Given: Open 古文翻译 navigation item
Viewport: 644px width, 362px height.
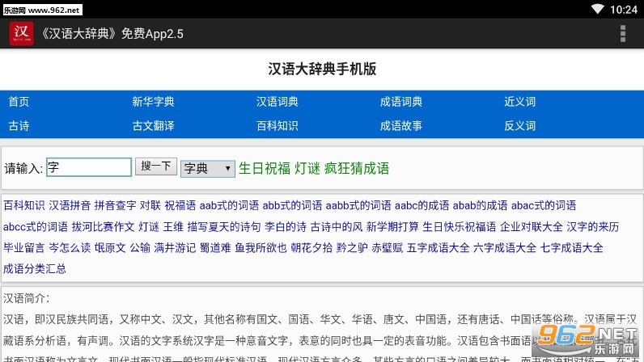Looking at the screenshot, I should click(153, 126).
